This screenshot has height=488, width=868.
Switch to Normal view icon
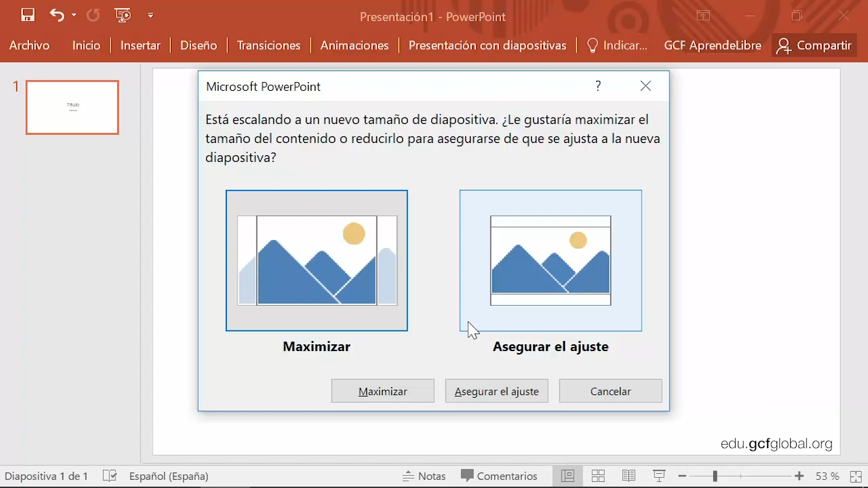(x=568, y=476)
